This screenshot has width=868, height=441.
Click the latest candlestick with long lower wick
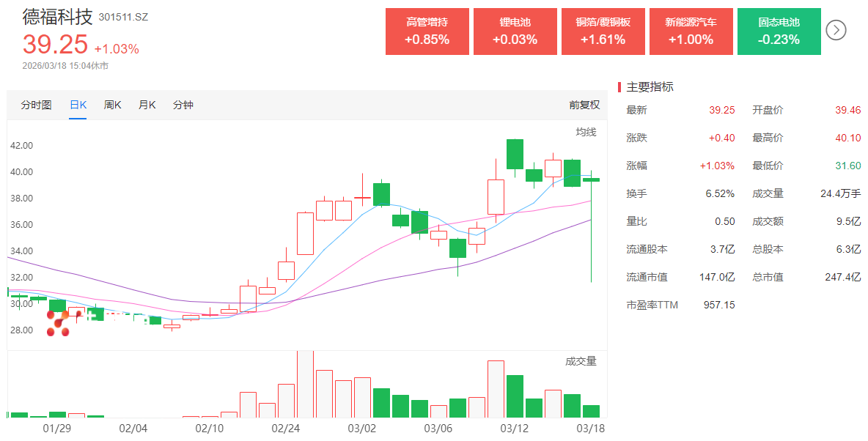point(591,179)
